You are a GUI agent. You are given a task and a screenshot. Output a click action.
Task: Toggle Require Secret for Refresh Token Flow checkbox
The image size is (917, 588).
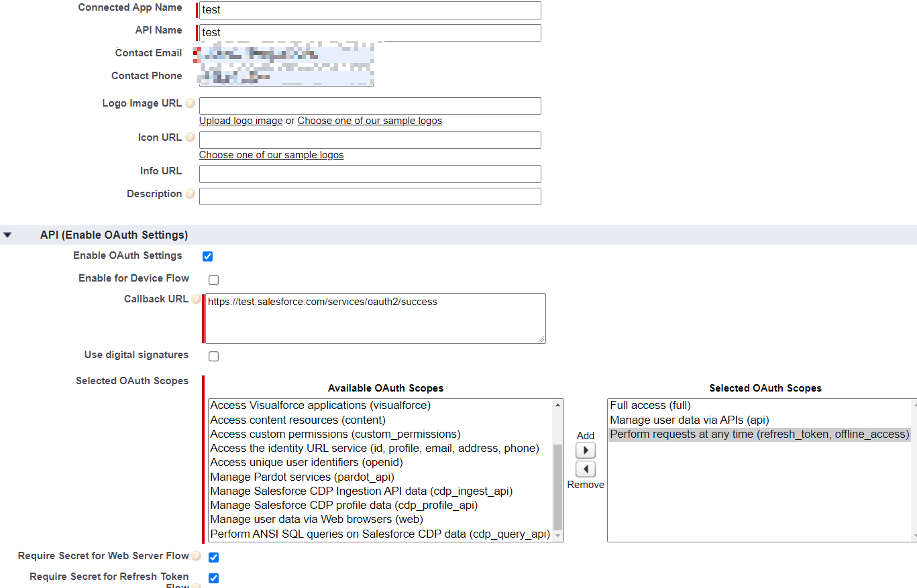pyautogui.click(x=213, y=578)
